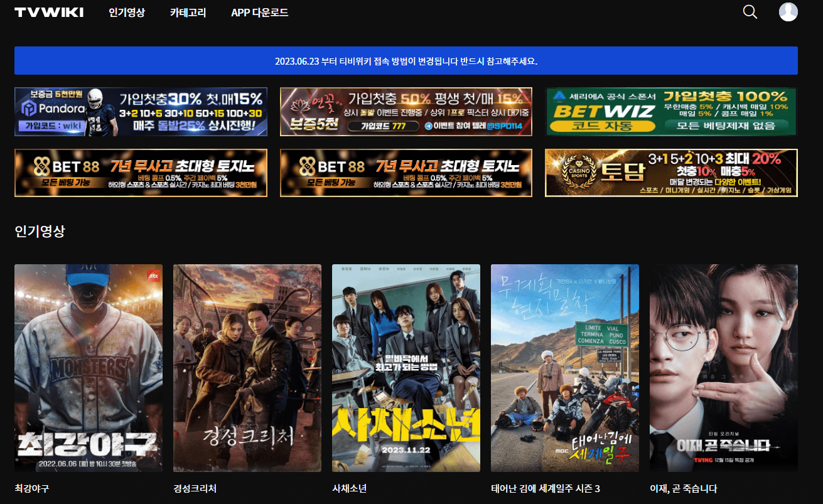Open the left-hand BET 88 banner
Viewport: 823px width, 504px height.
141,173
